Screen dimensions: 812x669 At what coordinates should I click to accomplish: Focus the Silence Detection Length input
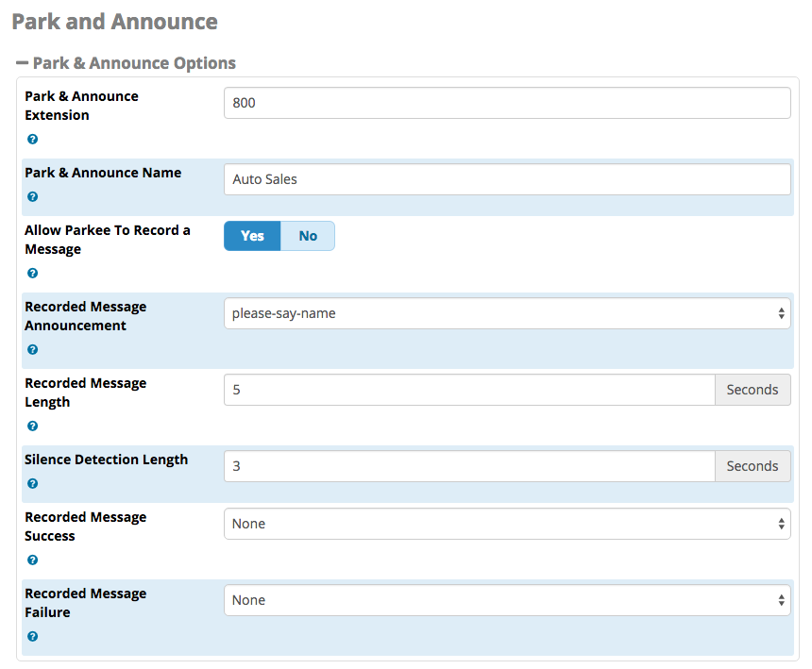coord(469,467)
